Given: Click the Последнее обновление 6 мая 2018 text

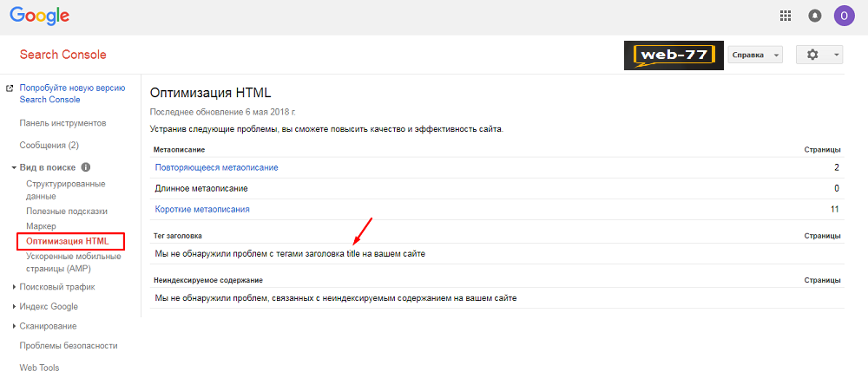Looking at the screenshot, I should (222, 112).
